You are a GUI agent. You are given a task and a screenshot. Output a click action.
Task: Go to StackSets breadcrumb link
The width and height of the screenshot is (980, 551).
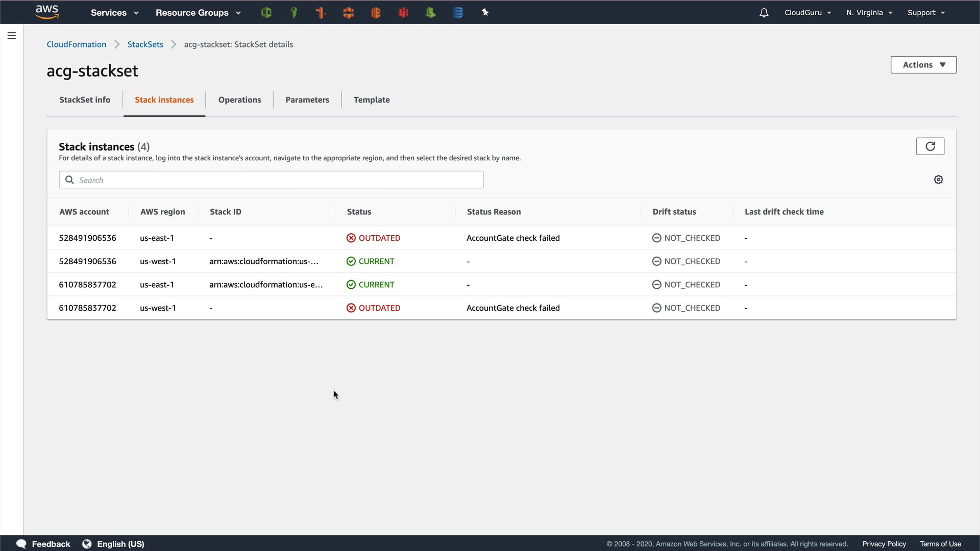coord(145,44)
